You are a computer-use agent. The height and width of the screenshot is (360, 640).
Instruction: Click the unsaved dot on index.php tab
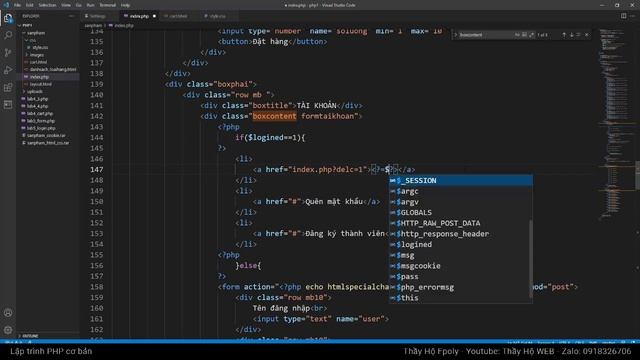154,16
